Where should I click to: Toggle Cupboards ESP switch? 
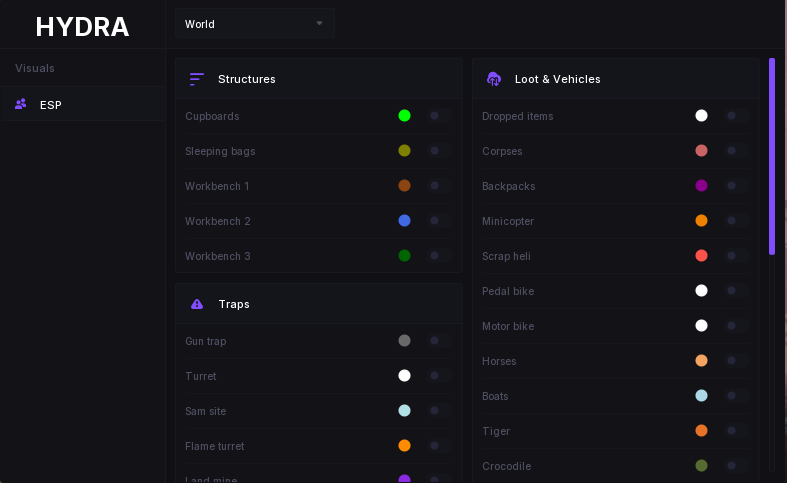[439, 116]
